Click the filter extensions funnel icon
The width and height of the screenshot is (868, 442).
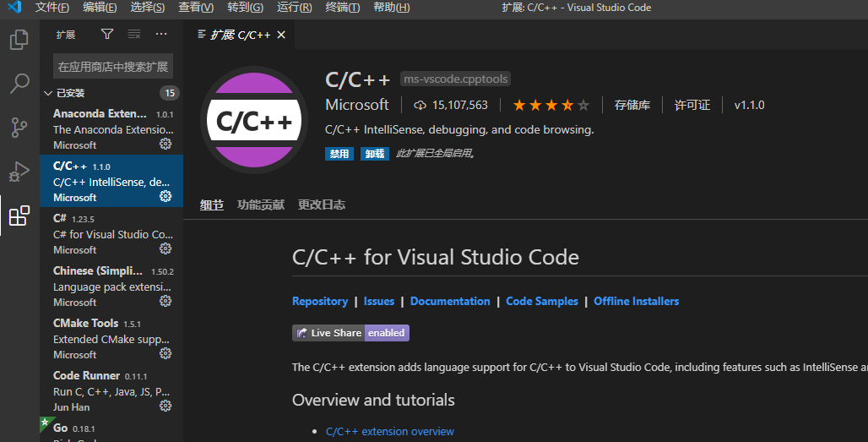tap(107, 35)
